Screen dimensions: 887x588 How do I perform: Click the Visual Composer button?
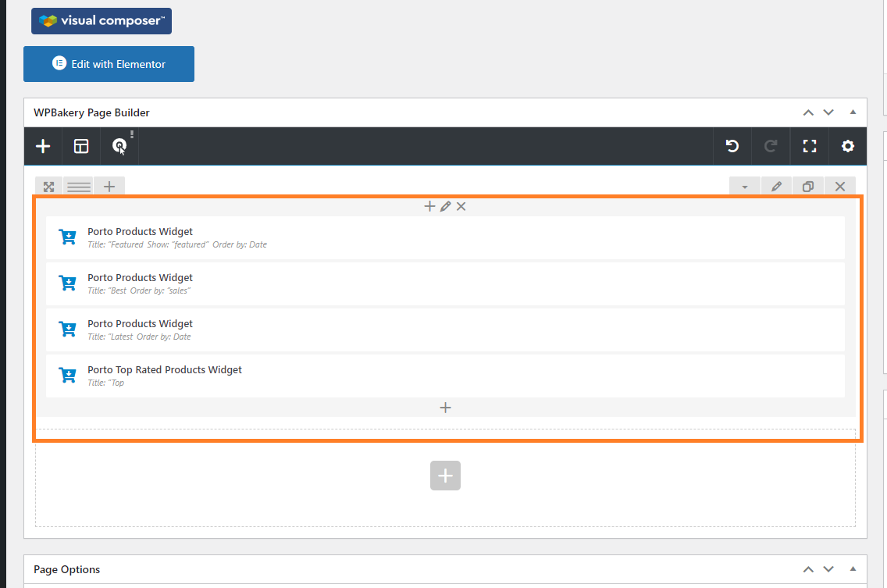[x=102, y=21]
